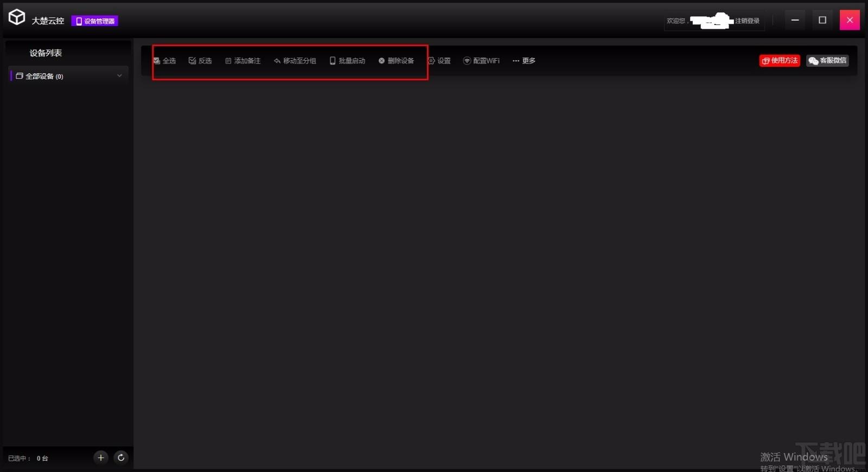Screen dimensions: 868x472
Task: Click the refresh icon in the device list
Action: (121, 457)
